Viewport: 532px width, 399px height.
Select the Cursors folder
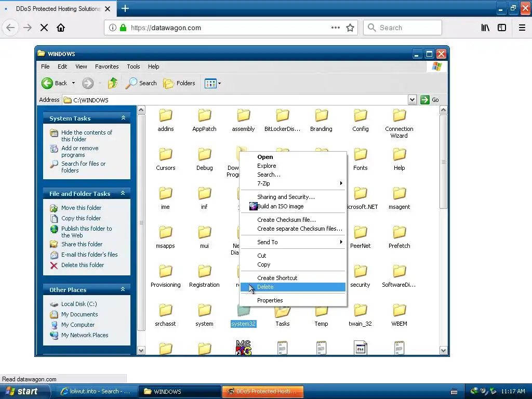(x=166, y=159)
